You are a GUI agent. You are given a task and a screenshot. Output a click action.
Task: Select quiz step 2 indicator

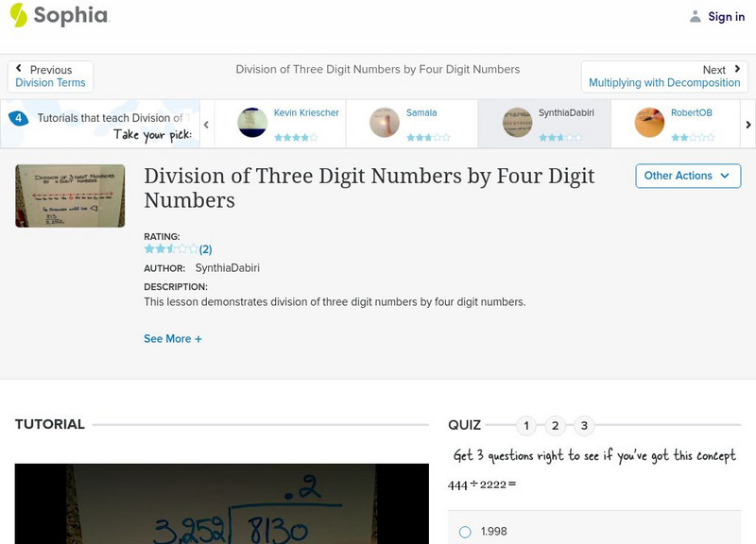pos(555,426)
